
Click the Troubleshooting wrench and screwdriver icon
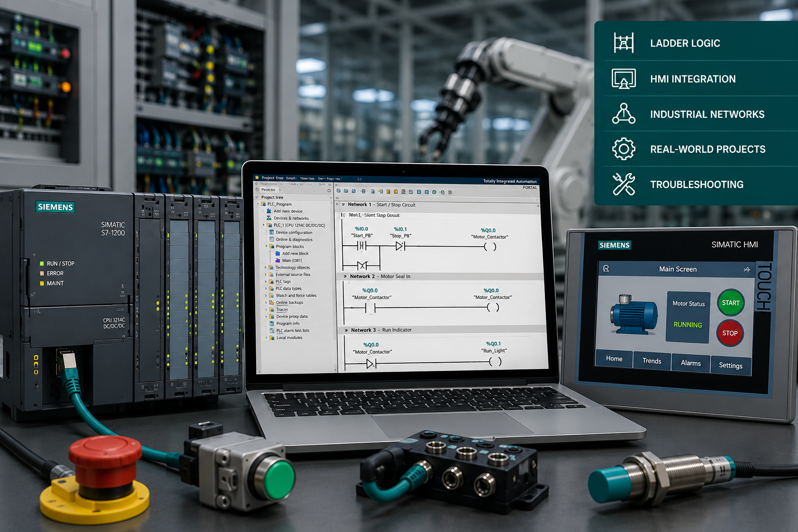(x=623, y=184)
